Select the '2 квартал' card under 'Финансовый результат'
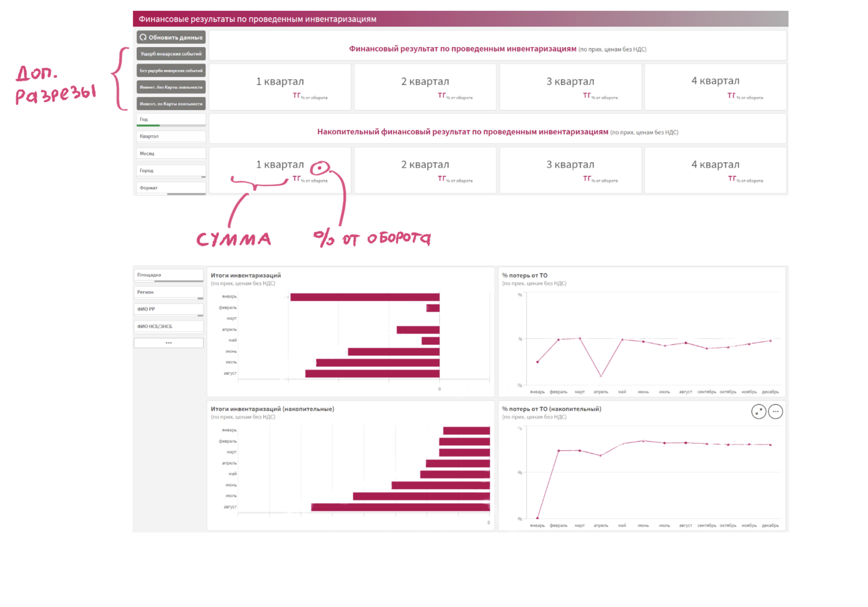 pos(425,87)
